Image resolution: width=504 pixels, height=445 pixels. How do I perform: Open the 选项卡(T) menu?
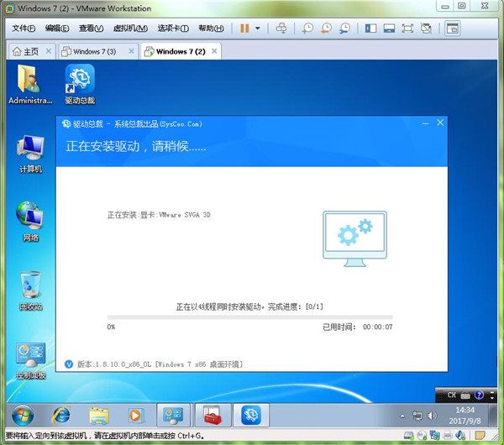click(x=173, y=29)
